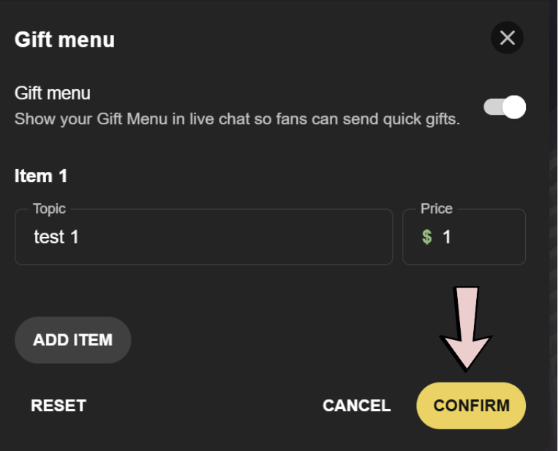Close the Gift menu dialog with X
Viewport: 558px width, 451px height.
point(507,38)
